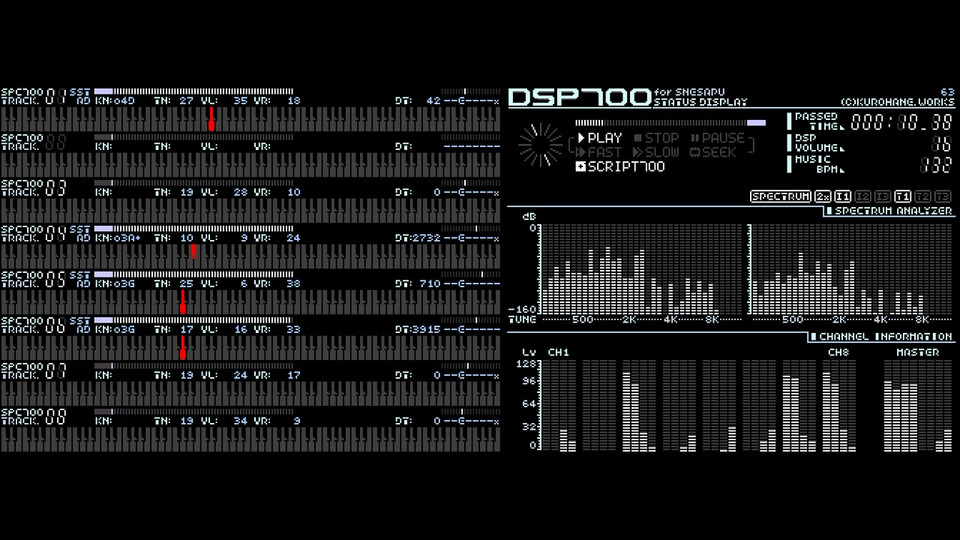
Task: Click the track 04 envelope level bar
Action: click(194, 229)
